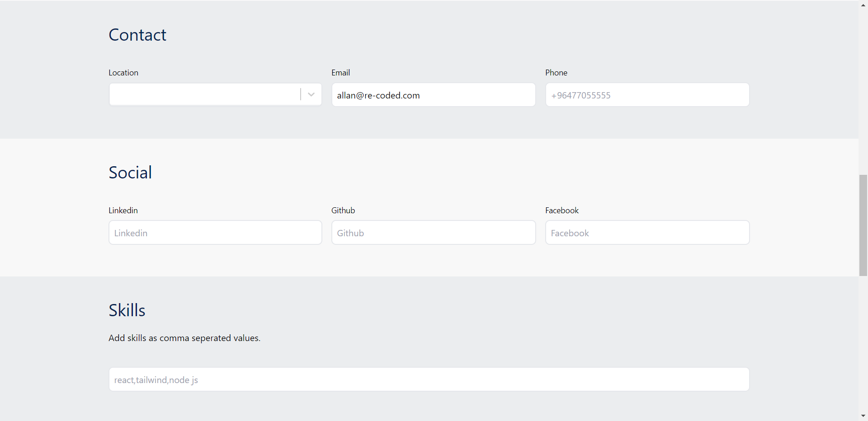Click the Contact section heading
This screenshot has width=868, height=421.
[x=137, y=35]
